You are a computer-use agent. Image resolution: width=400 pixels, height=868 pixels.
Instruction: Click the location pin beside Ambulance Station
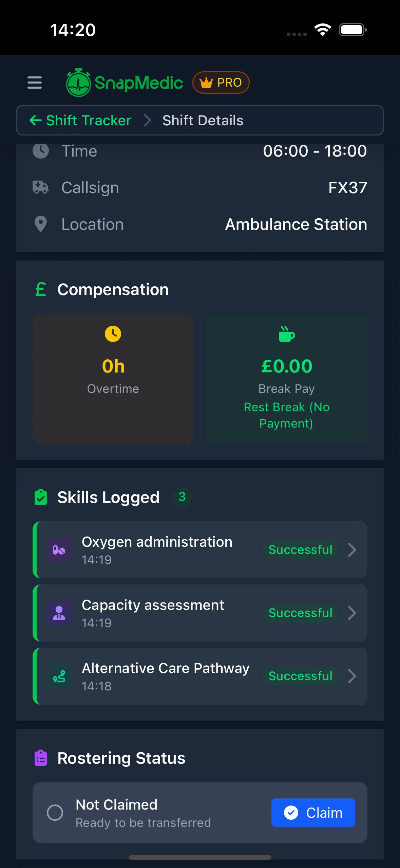[40, 224]
